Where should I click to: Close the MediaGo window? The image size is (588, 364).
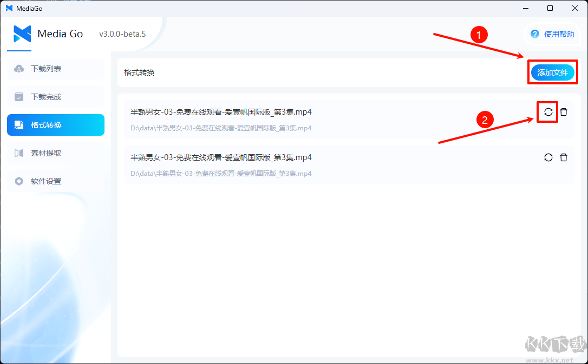pos(575,8)
